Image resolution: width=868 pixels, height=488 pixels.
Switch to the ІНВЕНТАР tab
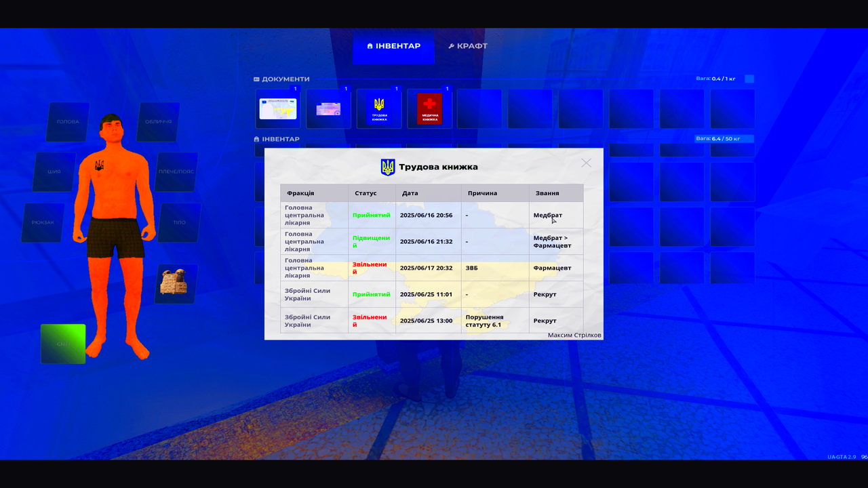click(x=393, y=46)
